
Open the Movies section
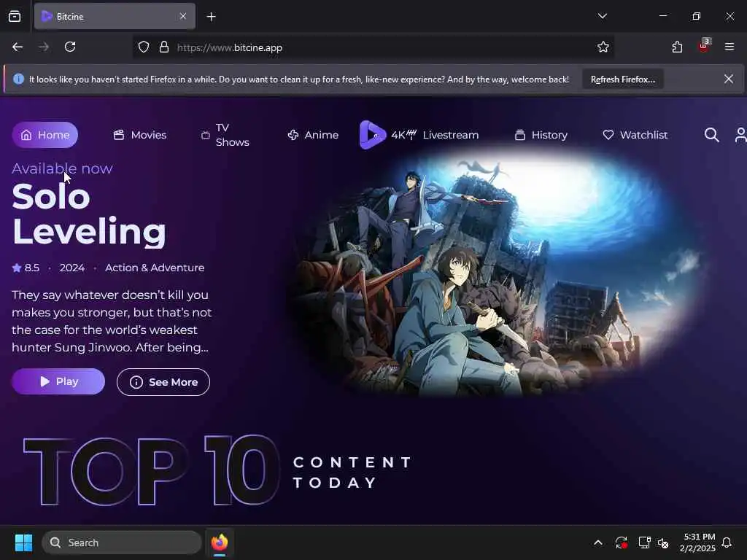140,135
